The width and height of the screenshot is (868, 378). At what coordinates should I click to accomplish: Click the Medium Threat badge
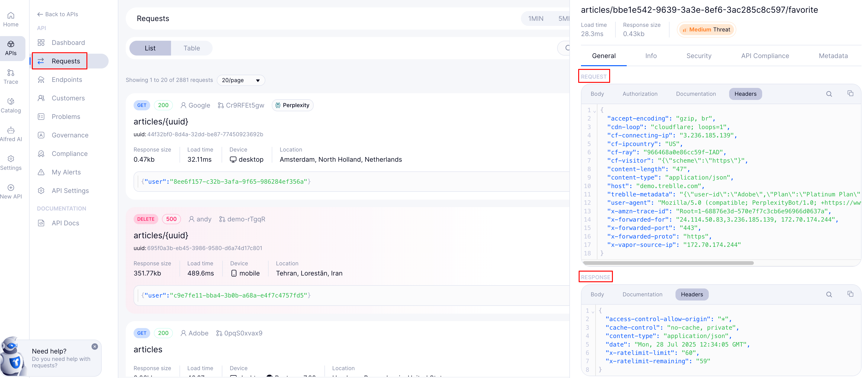click(x=706, y=30)
